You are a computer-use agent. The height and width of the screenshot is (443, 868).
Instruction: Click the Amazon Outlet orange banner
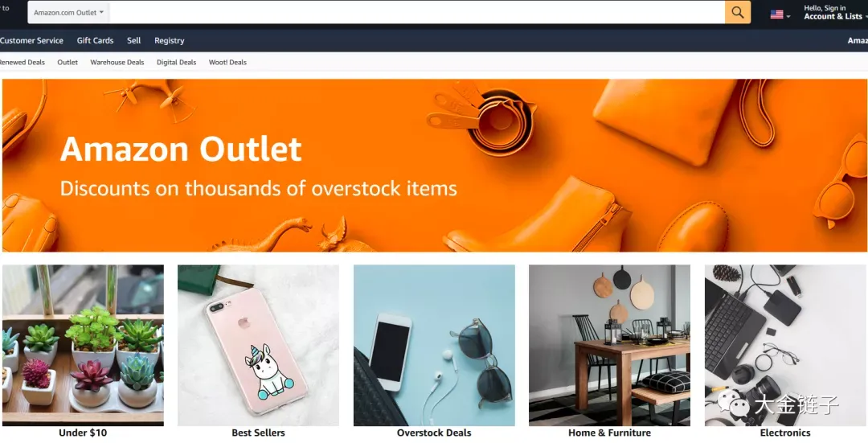435,165
